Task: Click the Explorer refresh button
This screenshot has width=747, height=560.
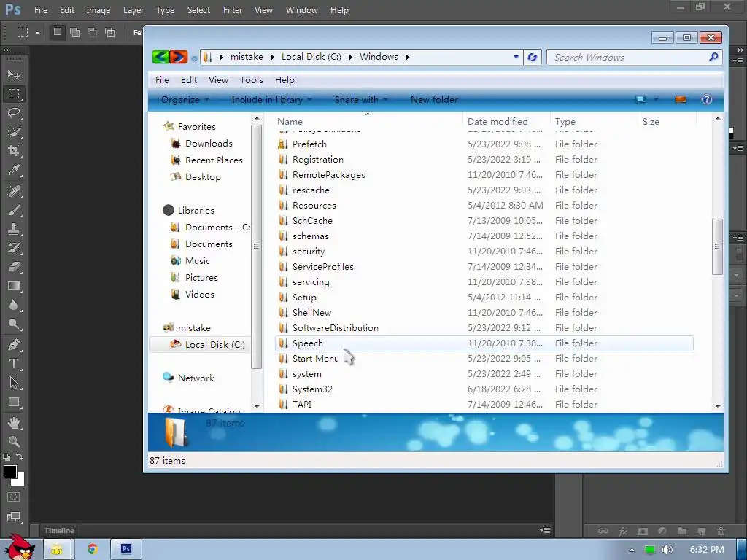Action: pyautogui.click(x=532, y=57)
